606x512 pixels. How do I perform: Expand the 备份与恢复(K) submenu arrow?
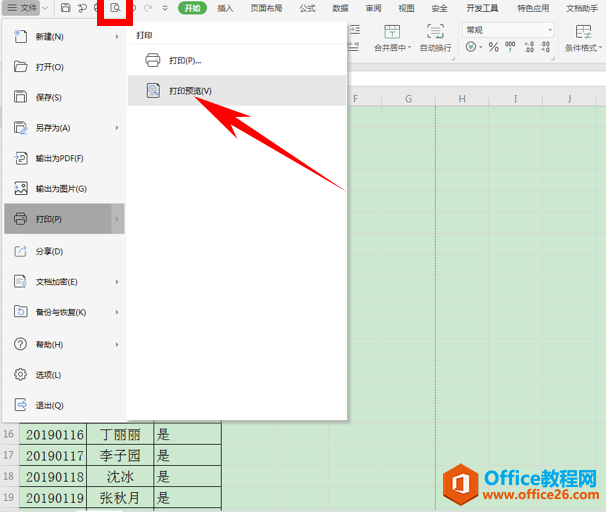pyautogui.click(x=117, y=312)
